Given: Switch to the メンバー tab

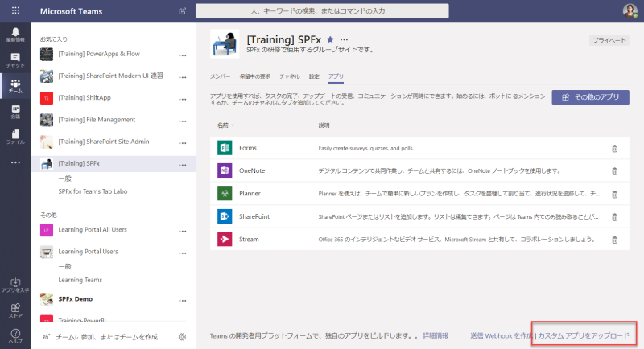Looking at the screenshot, I should [x=220, y=76].
